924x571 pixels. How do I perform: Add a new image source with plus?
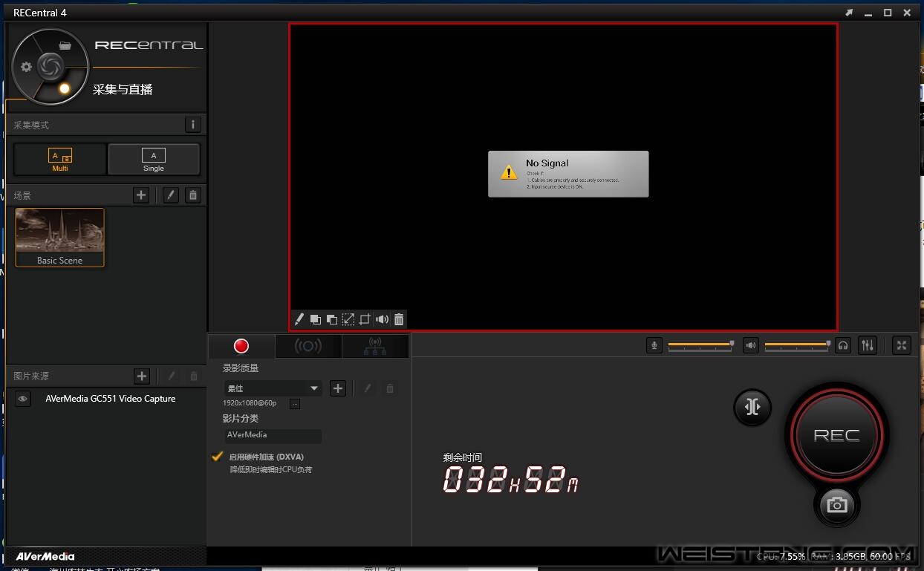(142, 376)
